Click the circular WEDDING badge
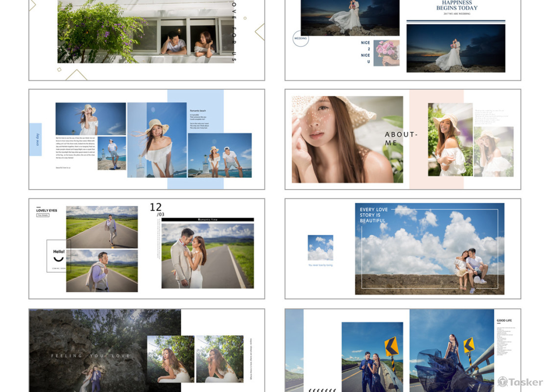 (x=301, y=38)
